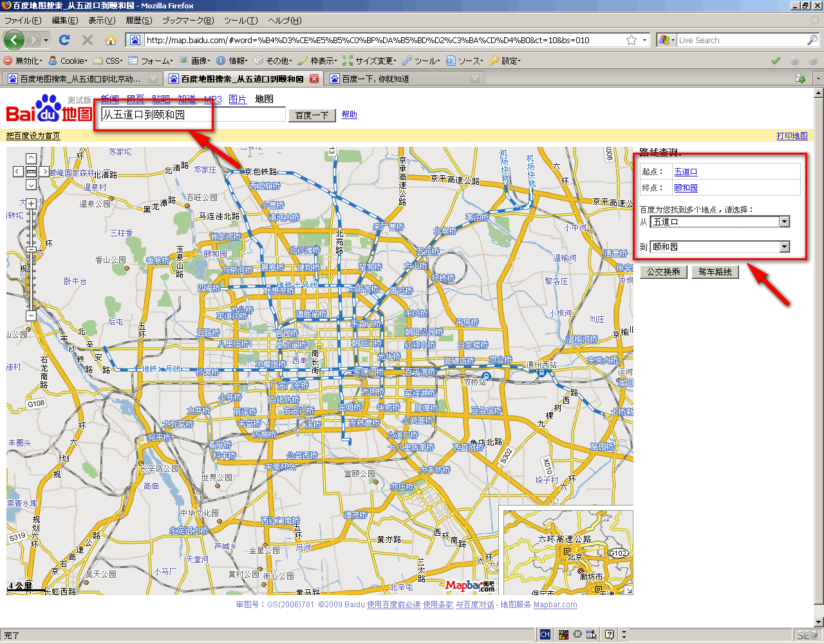Click the 公交换乘 transit button
824x644 pixels.
664,272
